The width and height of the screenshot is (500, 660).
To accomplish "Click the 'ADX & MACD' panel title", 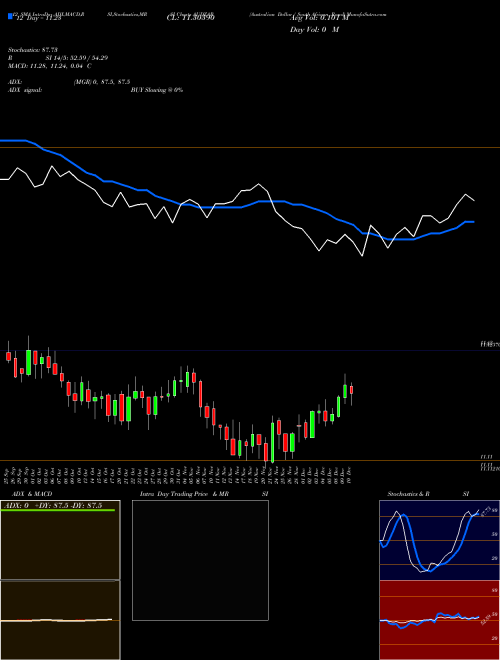I will [x=32, y=494].
